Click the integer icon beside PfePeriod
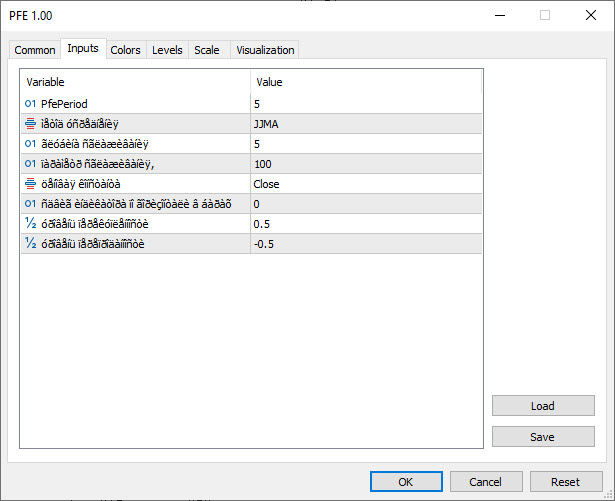The height and width of the screenshot is (501, 615). click(29, 104)
